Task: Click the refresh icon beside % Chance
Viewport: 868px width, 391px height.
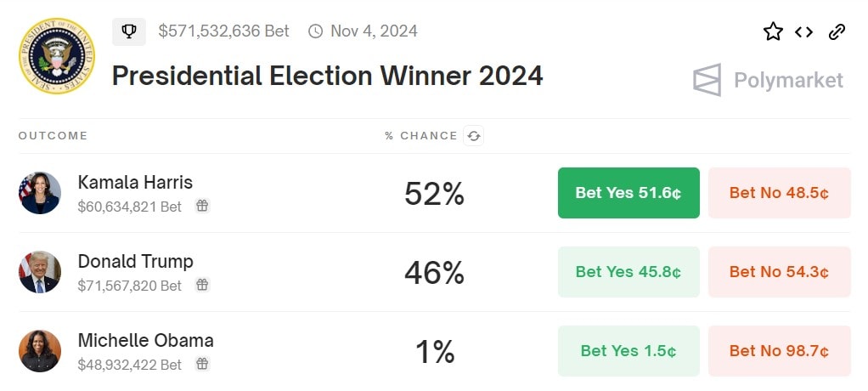Action: pos(474,136)
